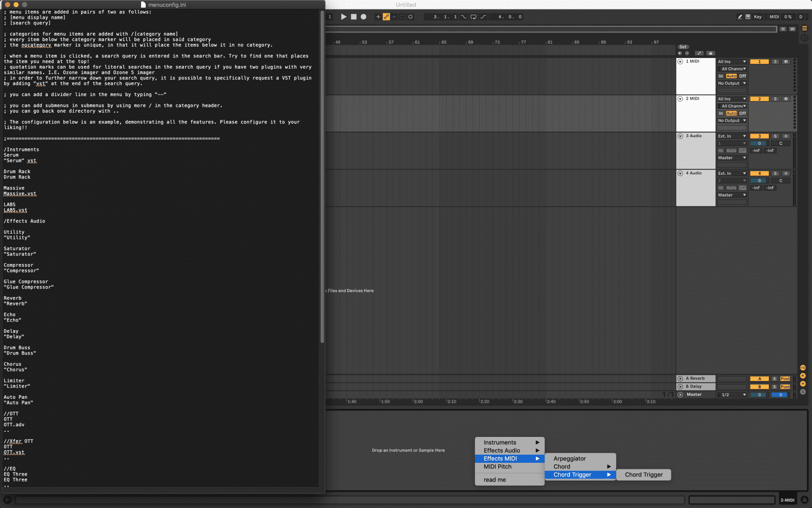Toggle track activator 3 on 3 Audio
The width and height of the screenshot is (812, 508).
click(x=759, y=136)
